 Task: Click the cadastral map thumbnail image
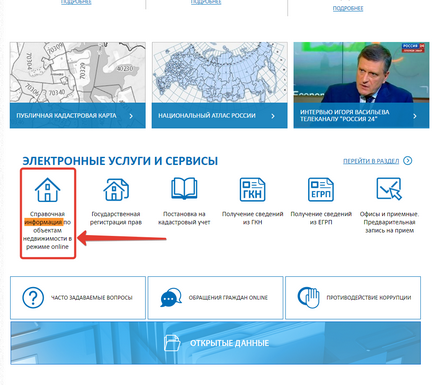click(78, 73)
